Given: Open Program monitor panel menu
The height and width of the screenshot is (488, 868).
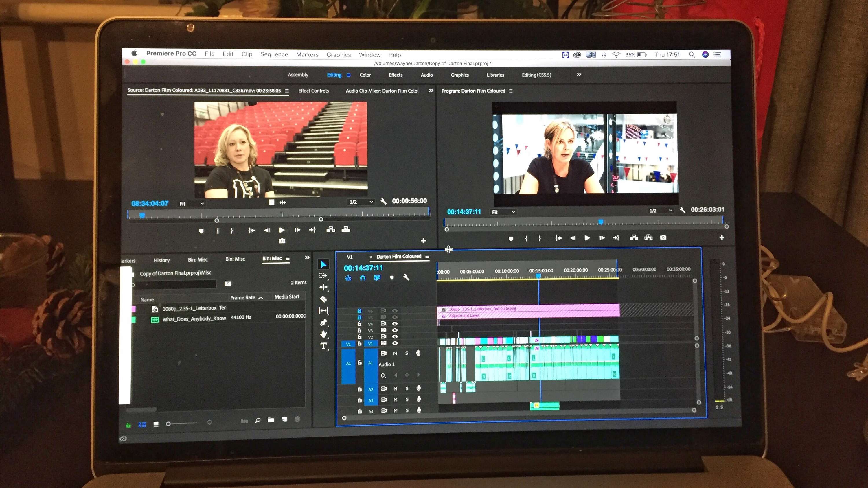Looking at the screenshot, I should pyautogui.click(x=510, y=91).
